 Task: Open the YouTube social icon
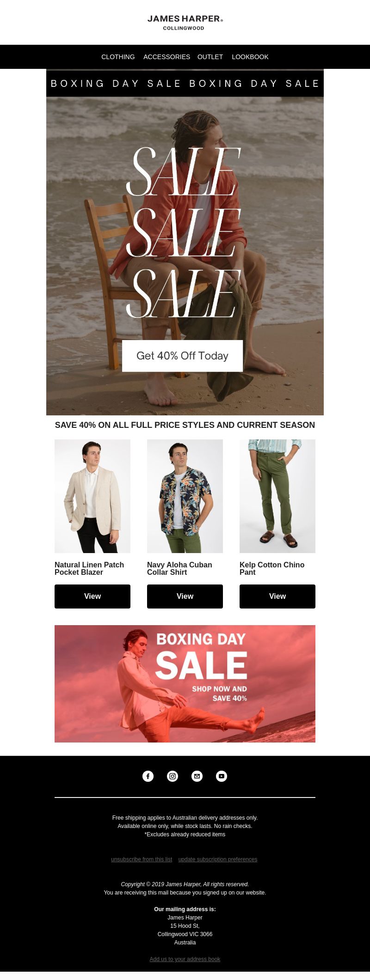222,776
